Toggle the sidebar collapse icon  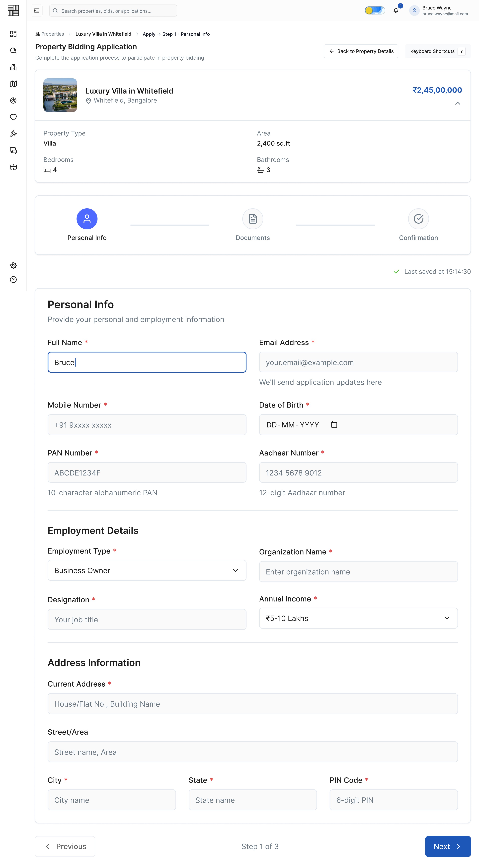click(37, 10)
